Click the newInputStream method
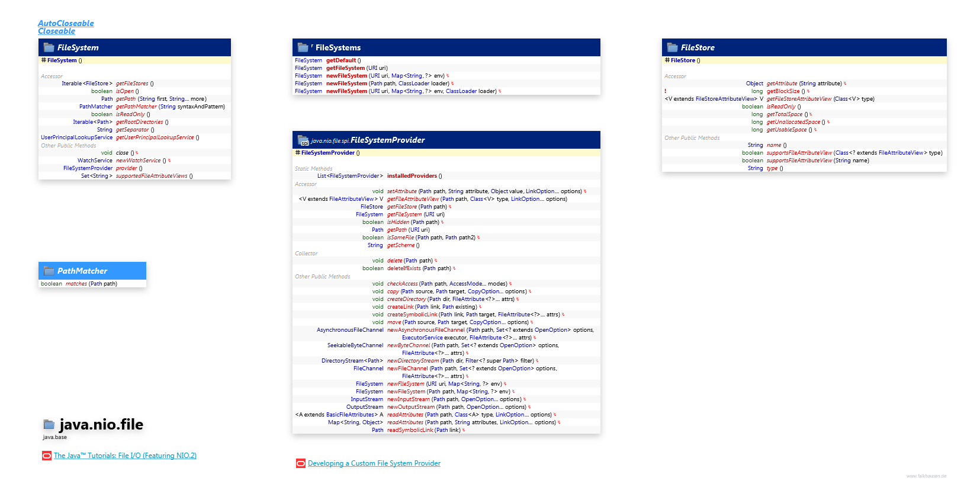The width and height of the screenshot is (980, 503). 409,399
